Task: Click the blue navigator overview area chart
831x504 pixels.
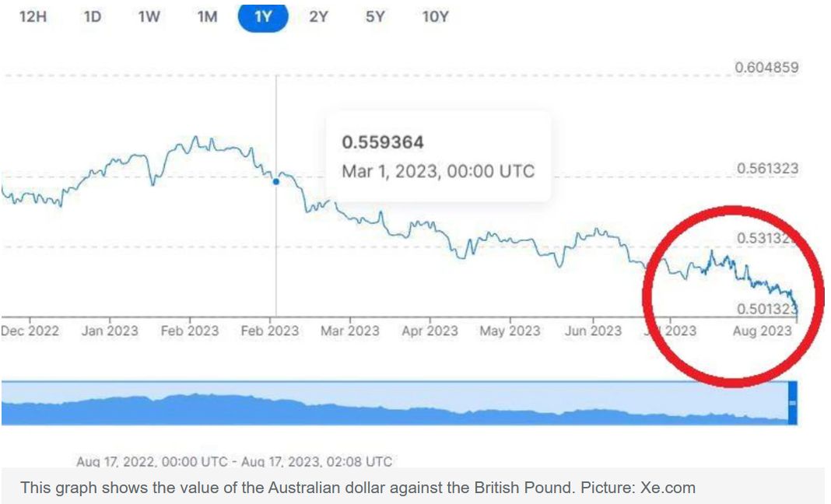Action: (x=389, y=408)
